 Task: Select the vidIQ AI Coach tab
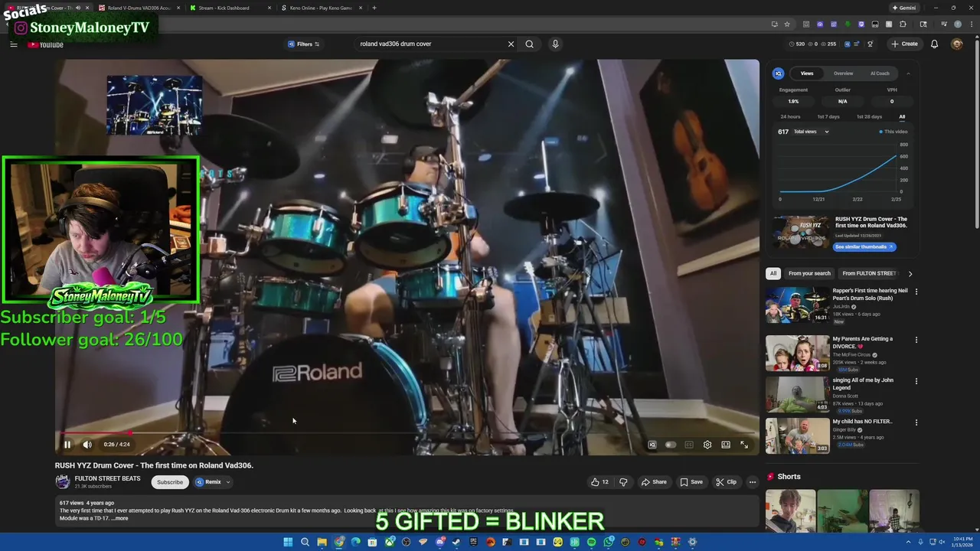[x=880, y=73]
